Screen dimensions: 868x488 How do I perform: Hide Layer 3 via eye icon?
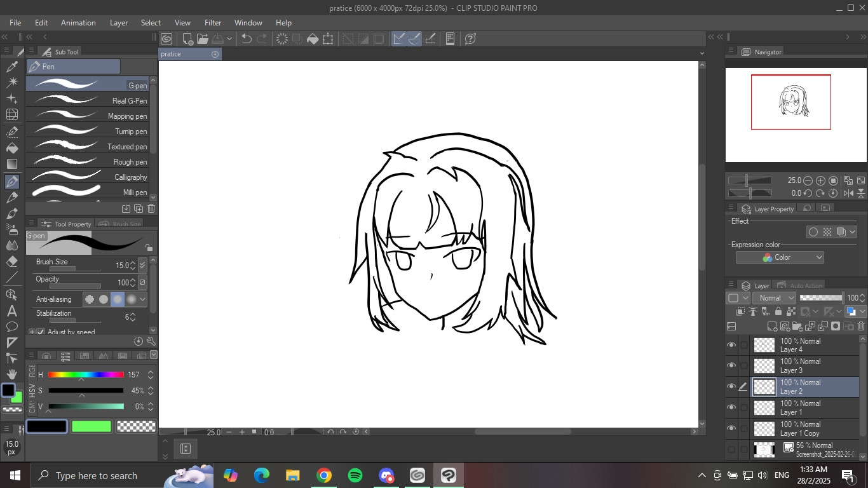(731, 365)
